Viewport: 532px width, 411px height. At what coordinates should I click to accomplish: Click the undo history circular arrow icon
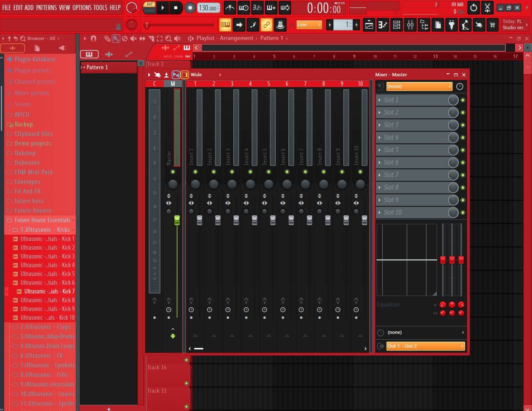[474, 8]
